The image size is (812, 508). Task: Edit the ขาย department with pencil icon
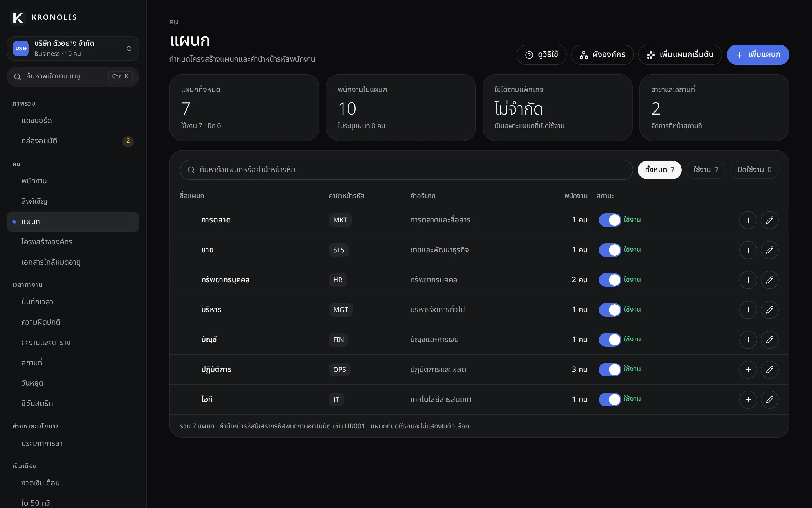tap(769, 250)
